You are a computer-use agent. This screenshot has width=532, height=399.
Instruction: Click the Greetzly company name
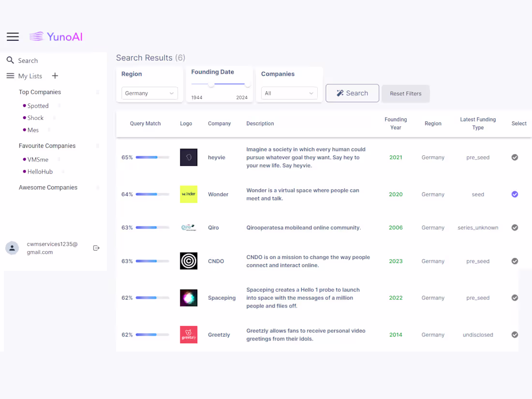click(219, 335)
